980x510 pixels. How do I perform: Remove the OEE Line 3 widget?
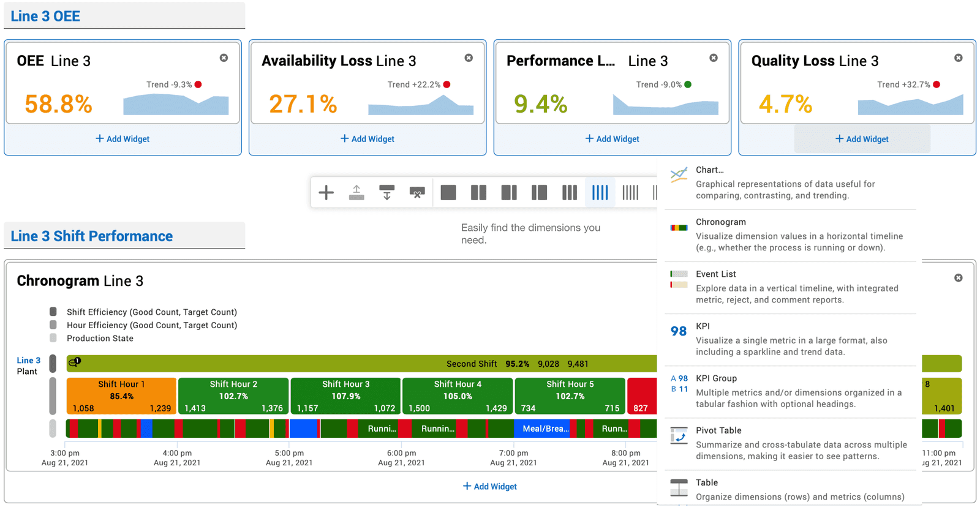point(224,58)
